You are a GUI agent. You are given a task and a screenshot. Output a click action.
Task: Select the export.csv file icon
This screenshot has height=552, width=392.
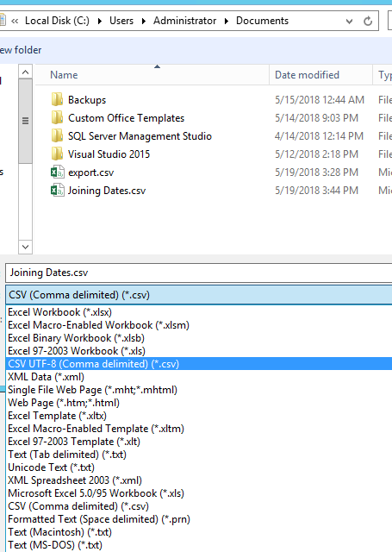(x=58, y=172)
